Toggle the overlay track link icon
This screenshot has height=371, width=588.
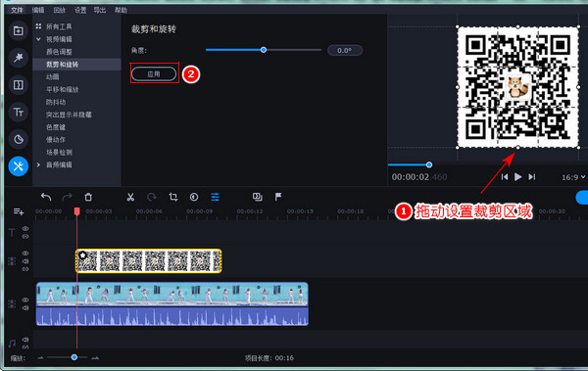pos(25,269)
